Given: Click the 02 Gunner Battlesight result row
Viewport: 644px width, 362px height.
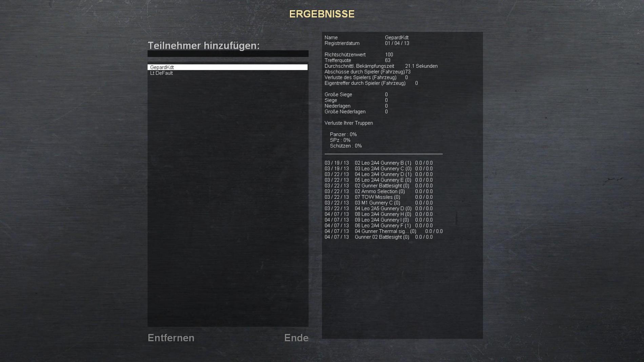Looking at the screenshot, I should coord(382,186).
